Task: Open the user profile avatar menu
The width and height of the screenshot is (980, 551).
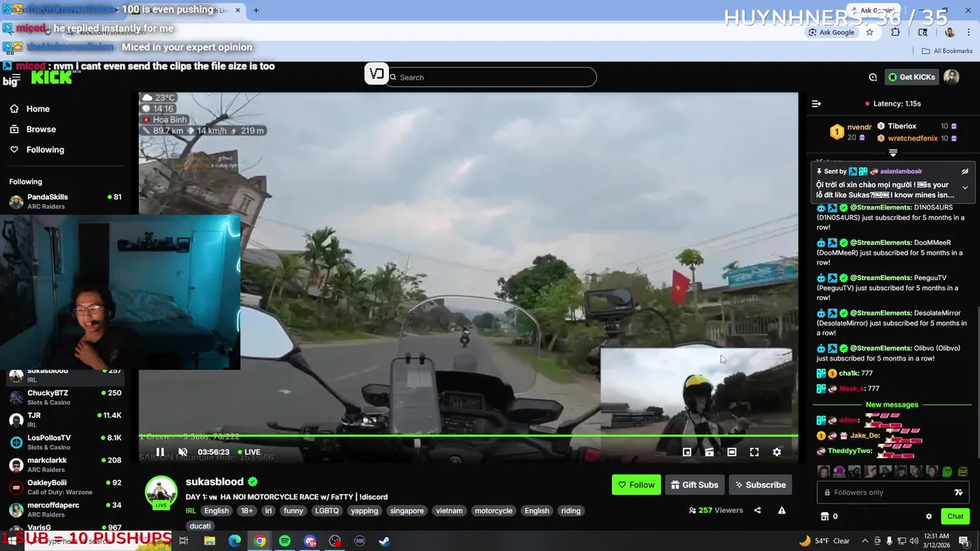Action: (951, 77)
